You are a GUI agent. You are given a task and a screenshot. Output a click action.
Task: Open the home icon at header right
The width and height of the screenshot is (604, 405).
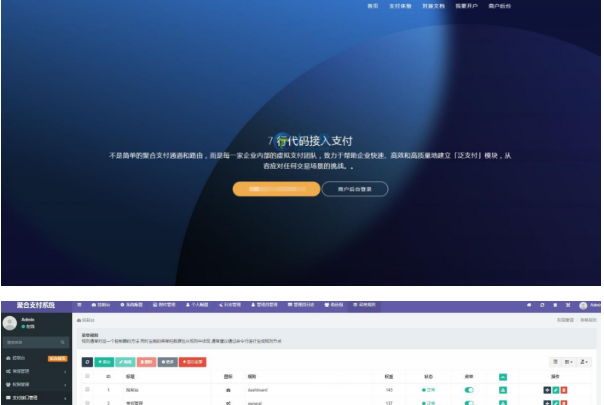[x=529, y=305]
